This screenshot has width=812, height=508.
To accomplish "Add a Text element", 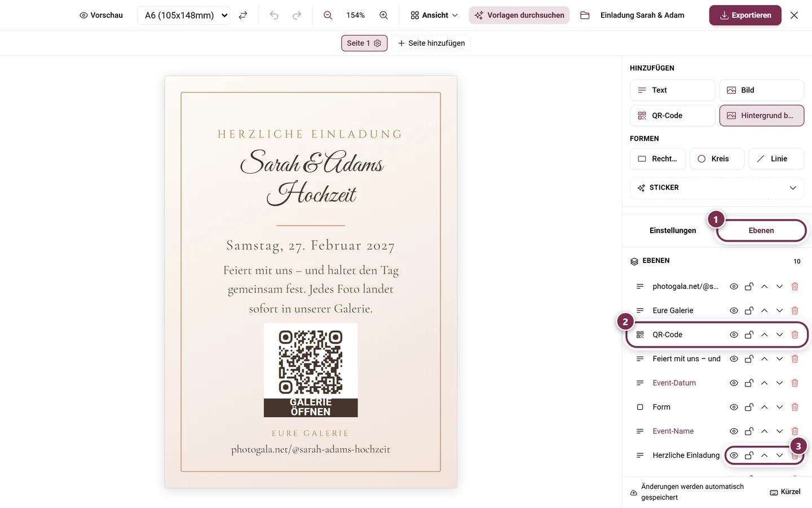I will tap(673, 90).
